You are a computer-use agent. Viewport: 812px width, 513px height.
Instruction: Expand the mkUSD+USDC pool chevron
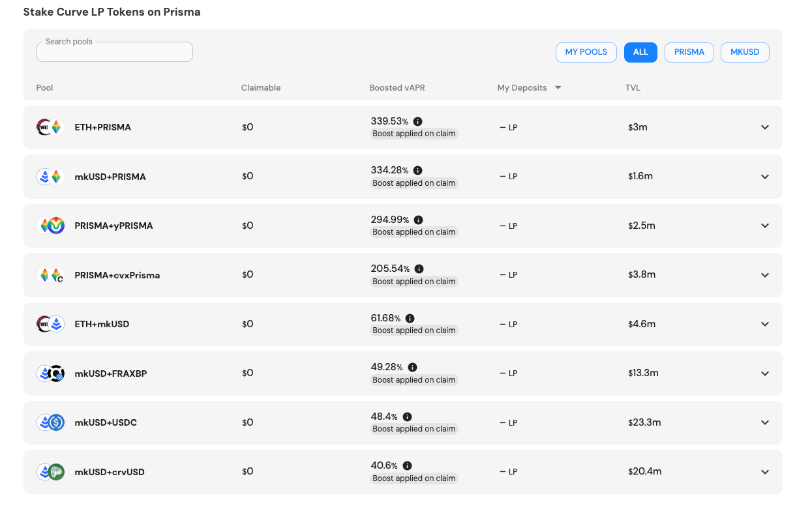[765, 422]
